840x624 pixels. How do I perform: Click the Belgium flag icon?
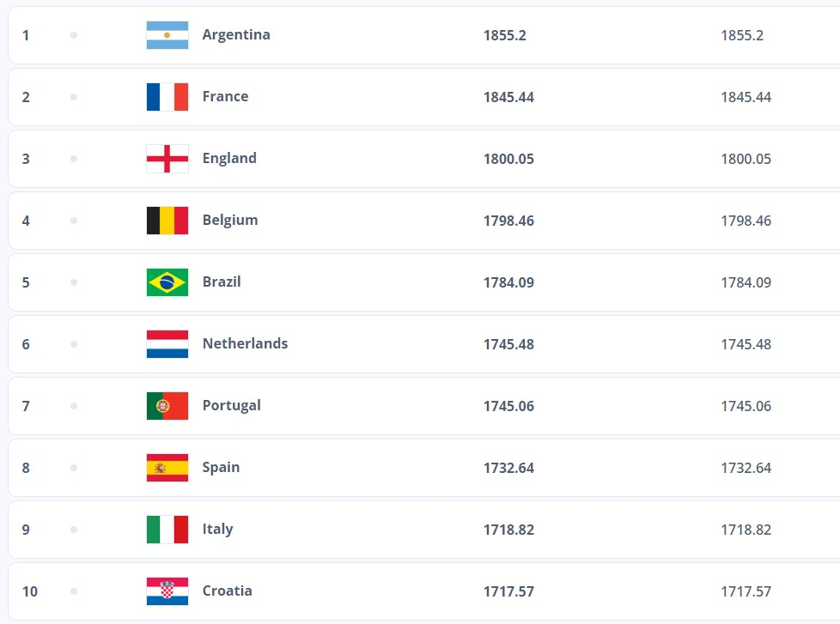[167, 221]
